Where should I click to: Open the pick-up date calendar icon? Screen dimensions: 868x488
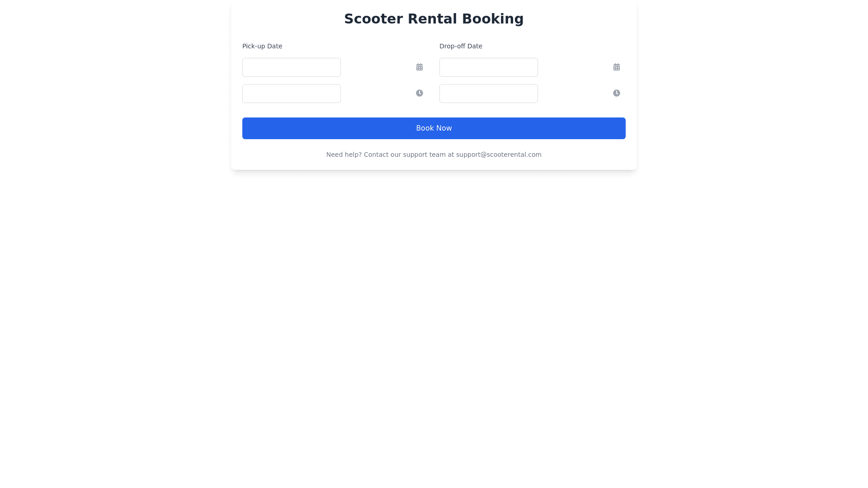pos(420,67)
